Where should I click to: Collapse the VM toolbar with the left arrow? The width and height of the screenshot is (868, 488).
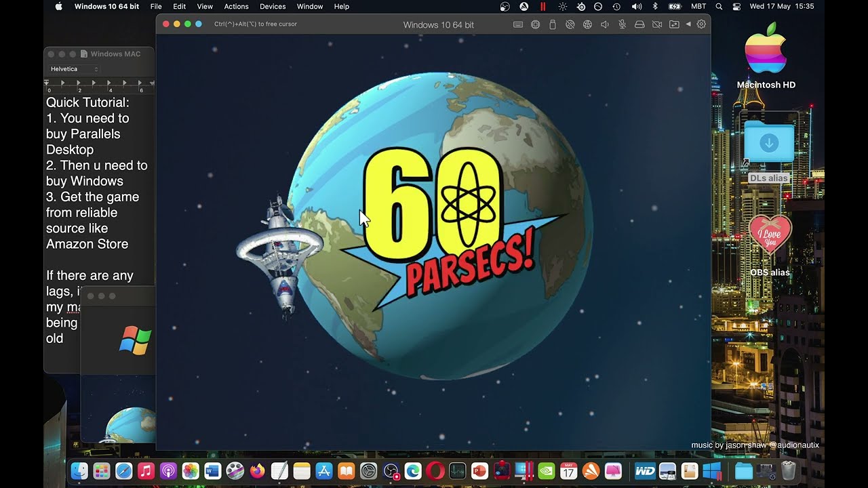click(688, 24)
